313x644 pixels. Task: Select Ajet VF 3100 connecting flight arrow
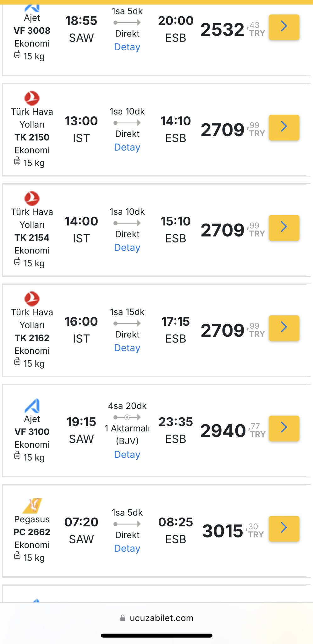(284, 428)
